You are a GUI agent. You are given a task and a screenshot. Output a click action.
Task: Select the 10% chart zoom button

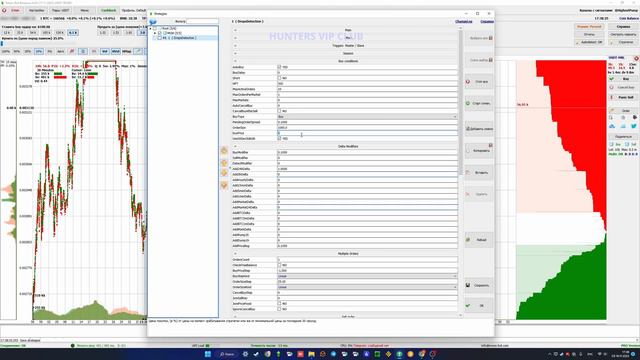pos(39,51)
